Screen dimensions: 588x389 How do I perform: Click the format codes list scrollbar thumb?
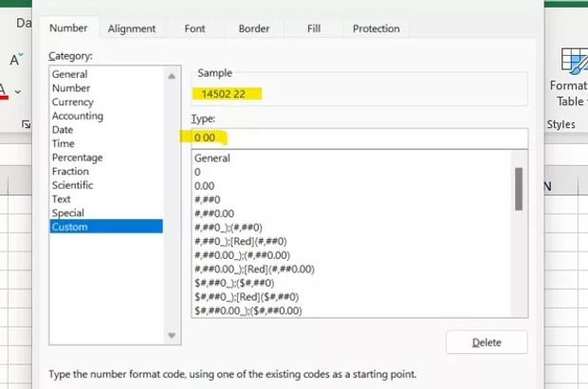point(519,189)
